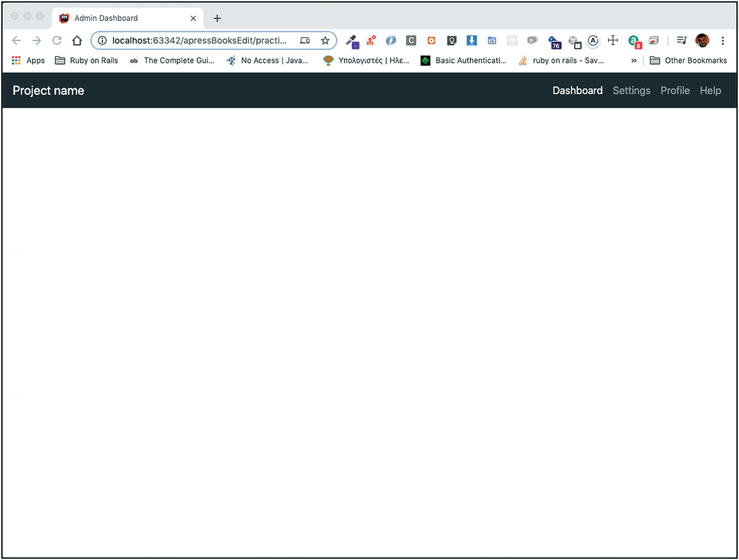Focus the address bar URL field
The height and width of the screenshot is (560, 739).
(199, 41)
